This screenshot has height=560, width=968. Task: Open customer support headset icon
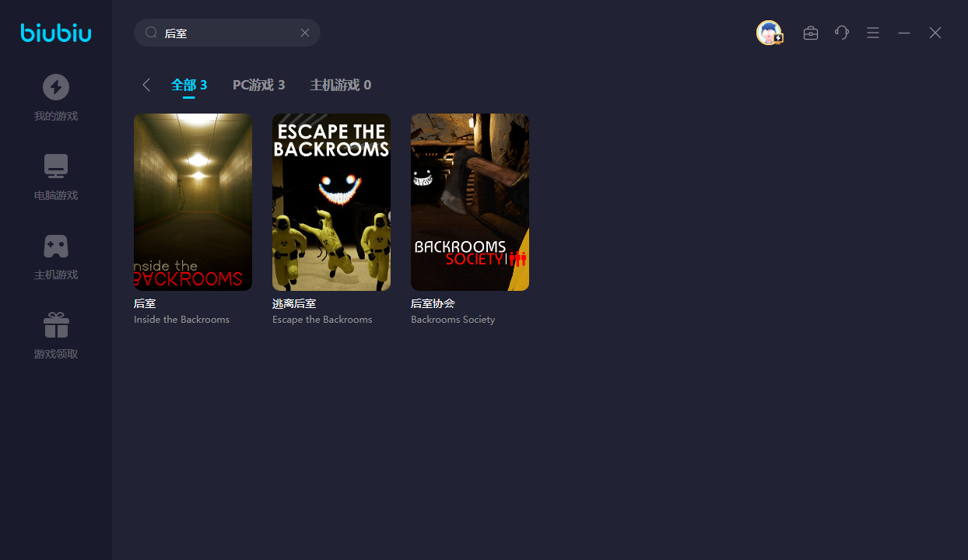pos(842,33)
